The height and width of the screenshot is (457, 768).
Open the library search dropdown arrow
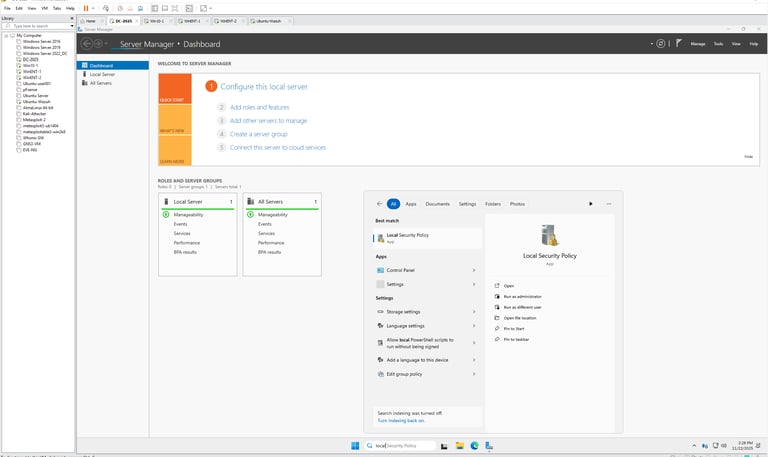click(72, 25)
